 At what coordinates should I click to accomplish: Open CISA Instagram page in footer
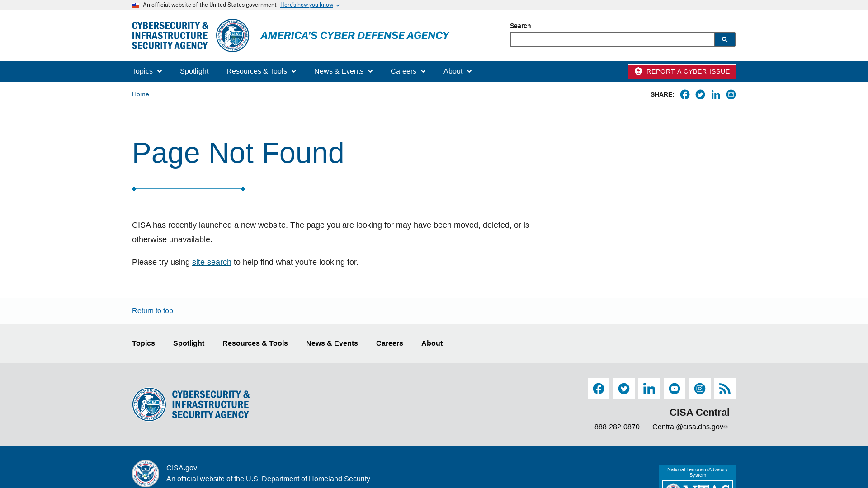[700, 389]
